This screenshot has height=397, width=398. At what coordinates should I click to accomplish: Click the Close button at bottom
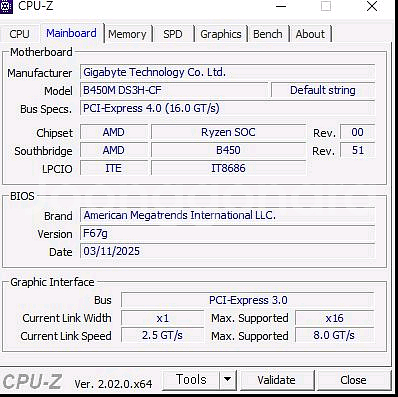(353, 380)
